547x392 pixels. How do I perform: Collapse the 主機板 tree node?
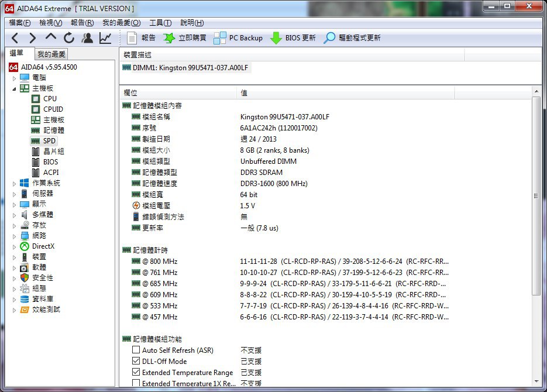tap(15, 88)
